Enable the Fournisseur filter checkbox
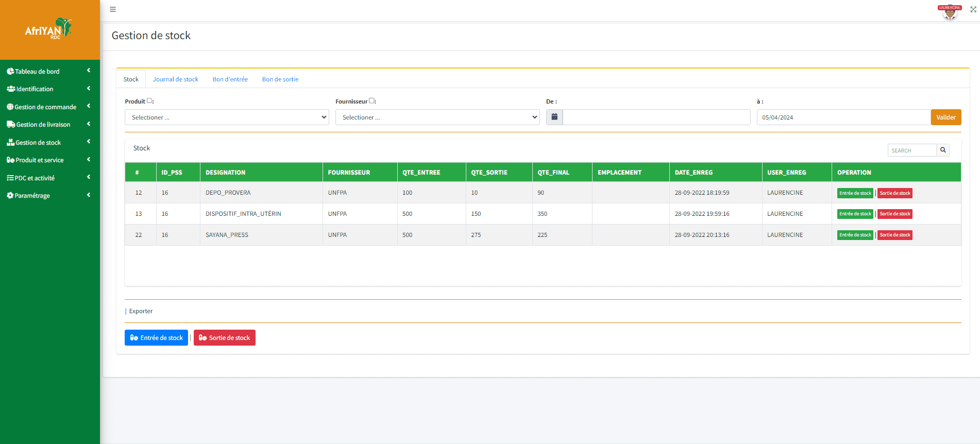The image size is (980, 444). tap(371, 101)
